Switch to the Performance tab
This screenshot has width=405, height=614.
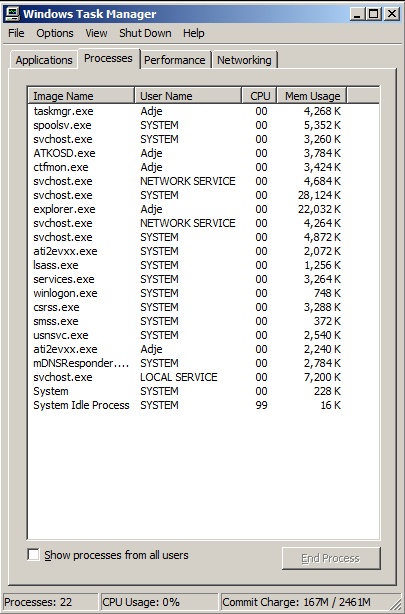tap(175, 60)
